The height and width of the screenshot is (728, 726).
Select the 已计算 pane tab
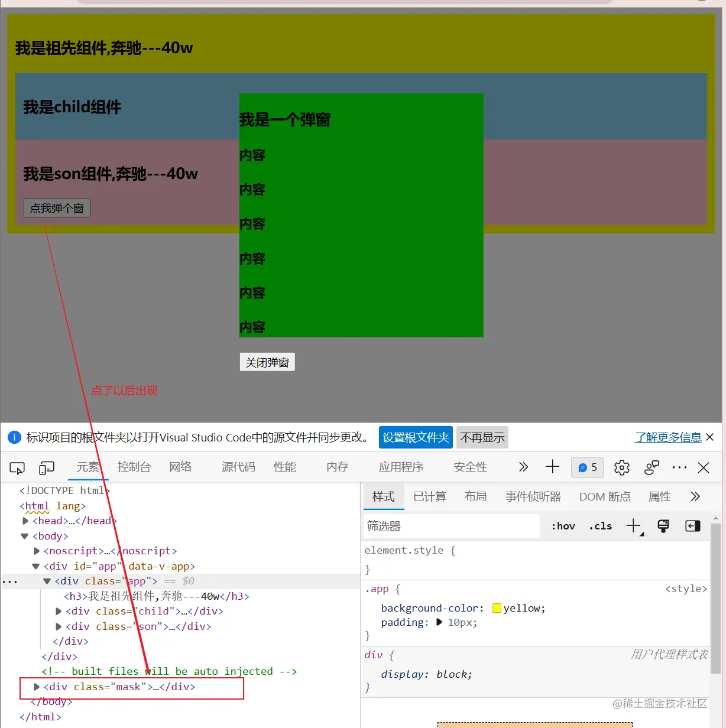pos(430,496)
